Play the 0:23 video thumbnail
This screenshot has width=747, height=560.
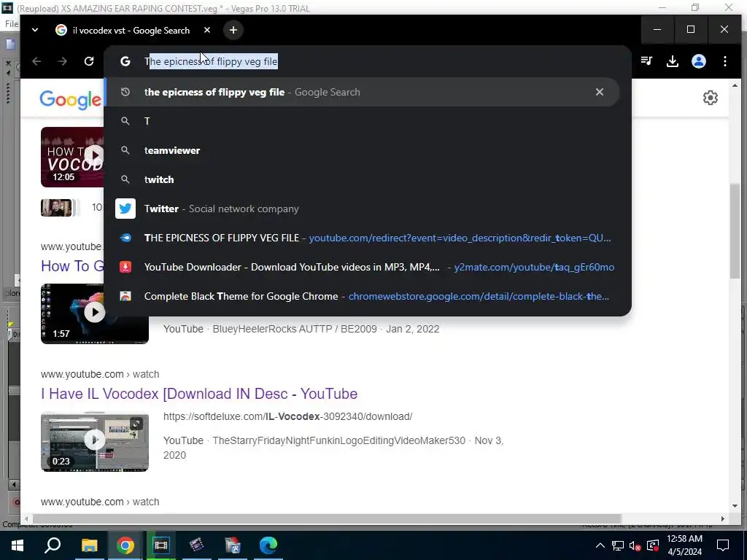[95, 441]
